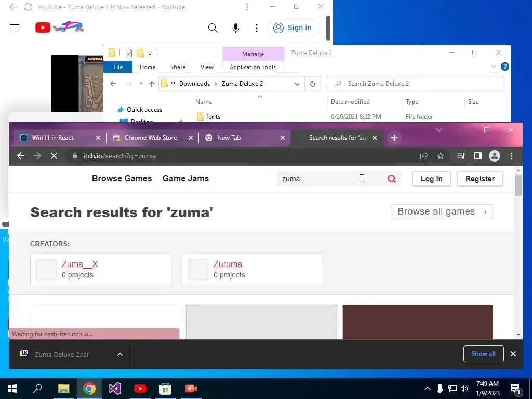Open the Share ribbon tab in Explorer
The image size is (532, 399).
[178, 67]
